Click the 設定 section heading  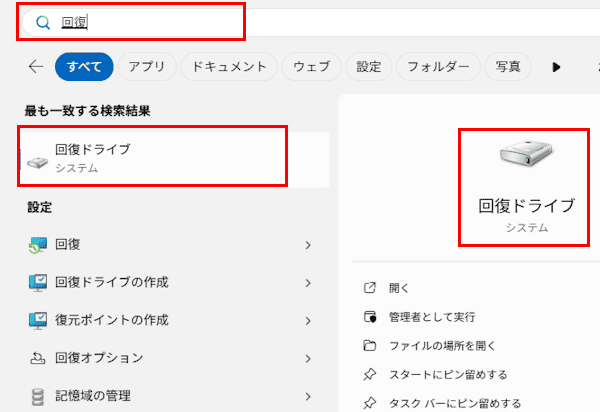click(39, 207)
